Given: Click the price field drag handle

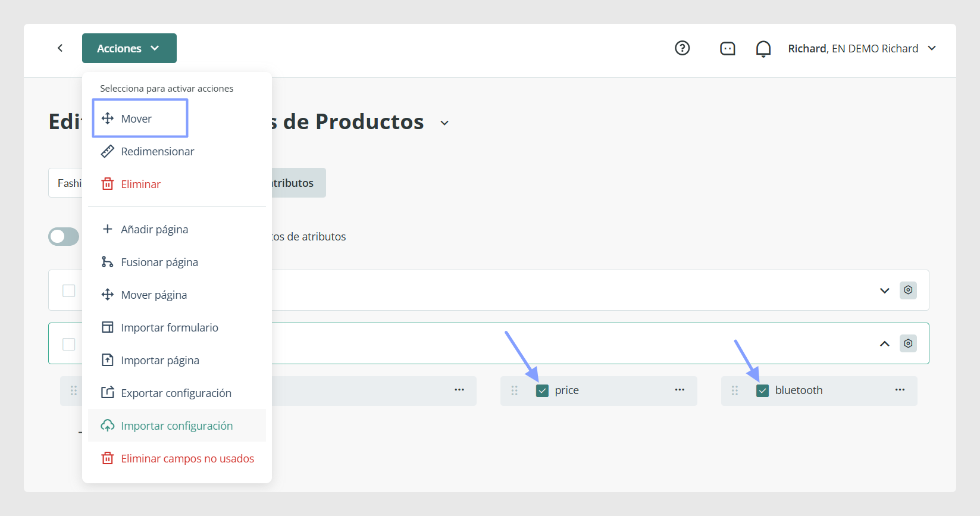Looking at the screenshot, I should [515, 390].
